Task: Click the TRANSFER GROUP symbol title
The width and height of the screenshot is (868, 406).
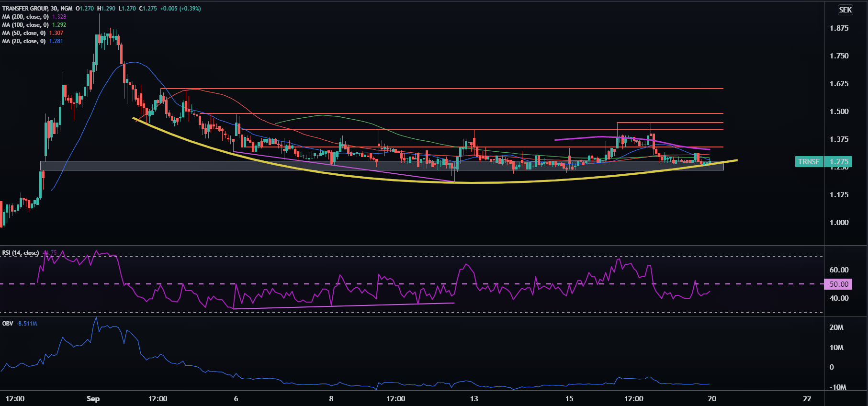Action: [24, 9]
